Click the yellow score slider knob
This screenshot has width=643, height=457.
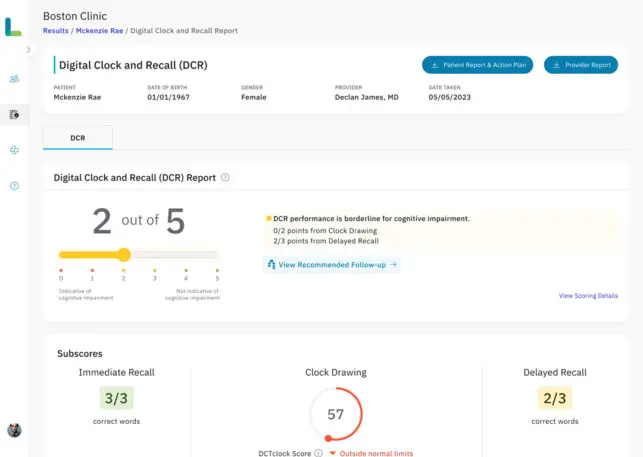click(124, 255)
